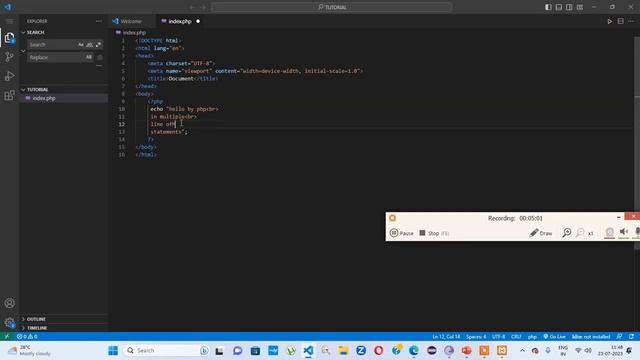Screen dimensions: 640x360
Task: Open the Explorer view in activity bar
Action: 9,38
